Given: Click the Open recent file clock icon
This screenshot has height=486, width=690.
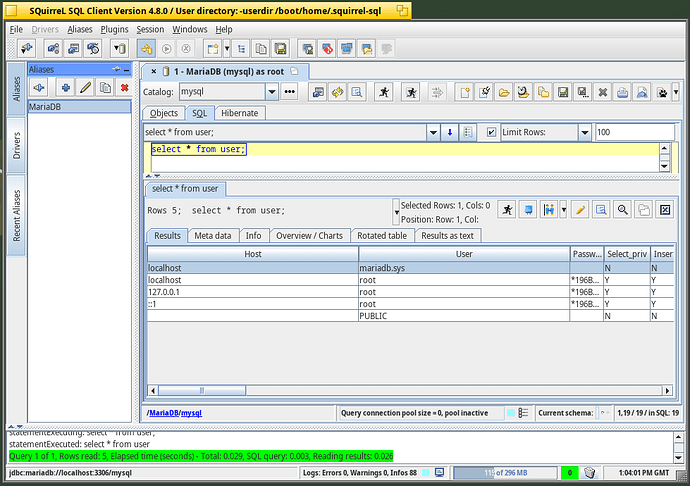Looking at the screenshot, I should click(x=524, y=92).
